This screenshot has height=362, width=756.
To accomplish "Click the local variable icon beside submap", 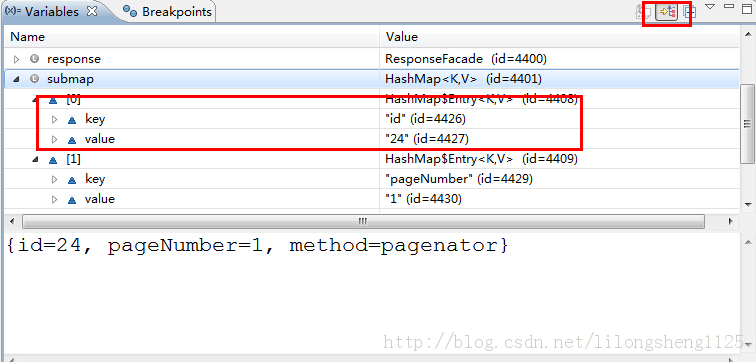I will click(34, 79).
